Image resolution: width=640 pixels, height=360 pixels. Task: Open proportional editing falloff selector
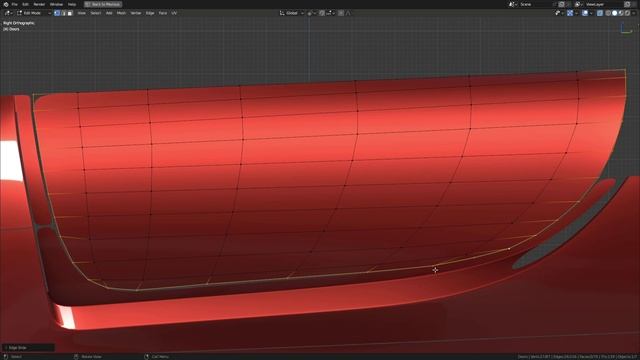tap(348, 13)
